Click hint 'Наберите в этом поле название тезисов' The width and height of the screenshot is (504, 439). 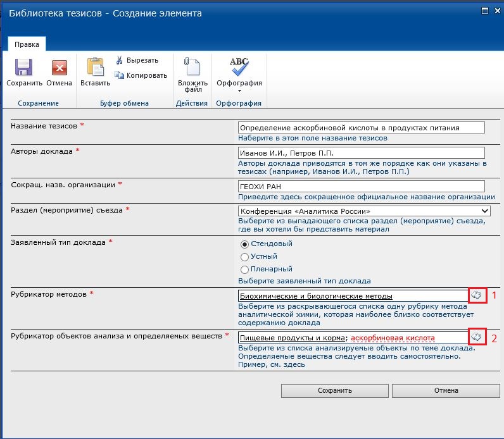click(312, 138)
